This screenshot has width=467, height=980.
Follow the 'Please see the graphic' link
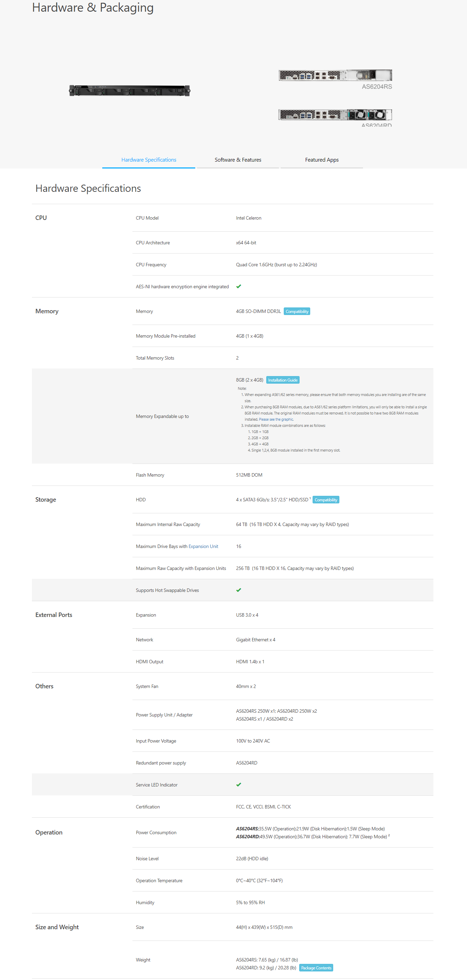point(276,419)
